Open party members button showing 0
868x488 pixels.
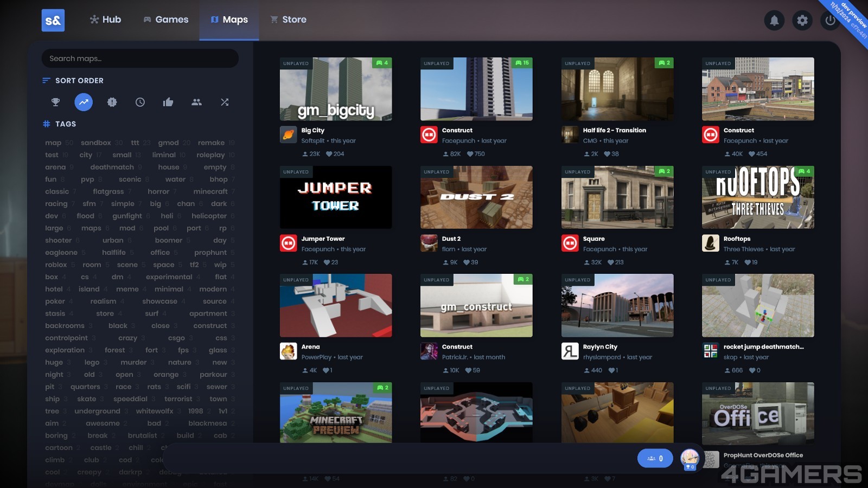(655, 458)
